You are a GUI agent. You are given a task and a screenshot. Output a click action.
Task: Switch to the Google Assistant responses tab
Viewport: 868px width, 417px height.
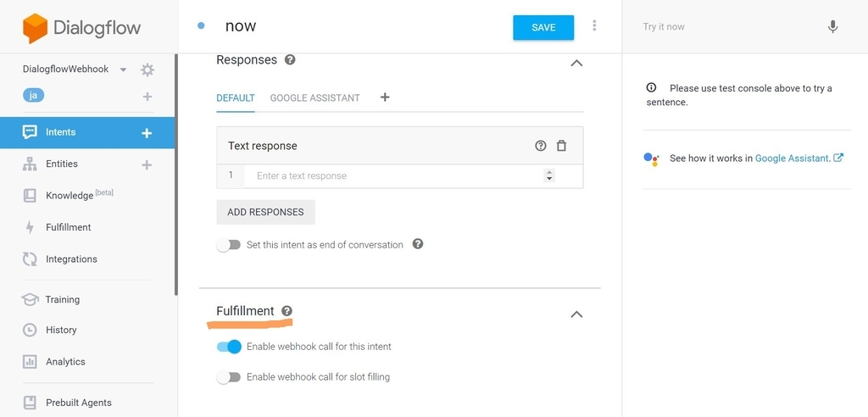[314, 98]
